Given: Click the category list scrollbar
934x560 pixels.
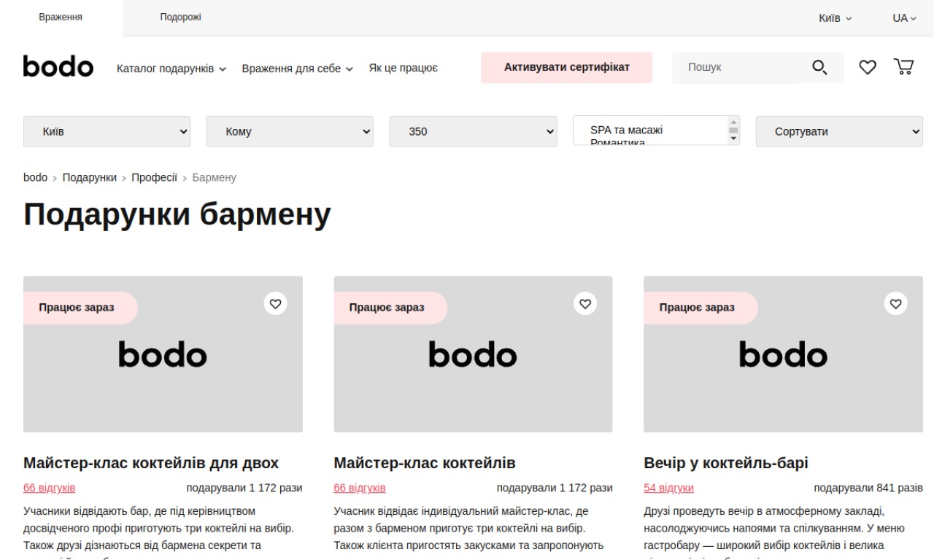Looking at the screenshot, I should coord(733,131).
